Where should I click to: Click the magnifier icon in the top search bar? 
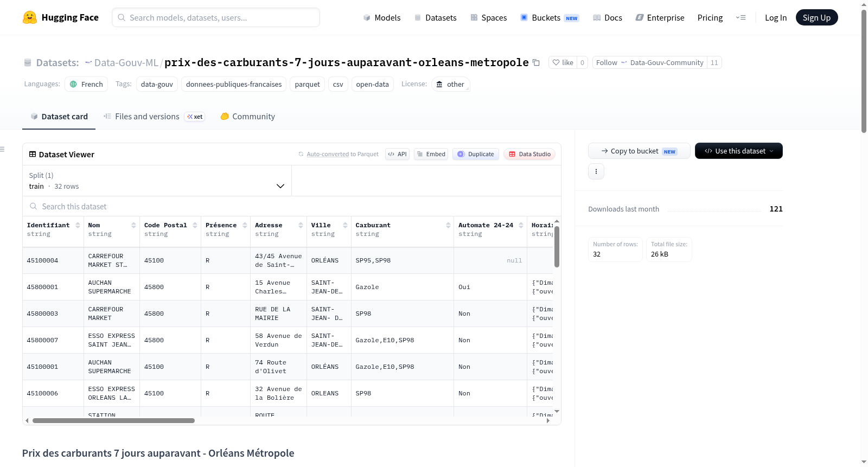pos(122,17)
